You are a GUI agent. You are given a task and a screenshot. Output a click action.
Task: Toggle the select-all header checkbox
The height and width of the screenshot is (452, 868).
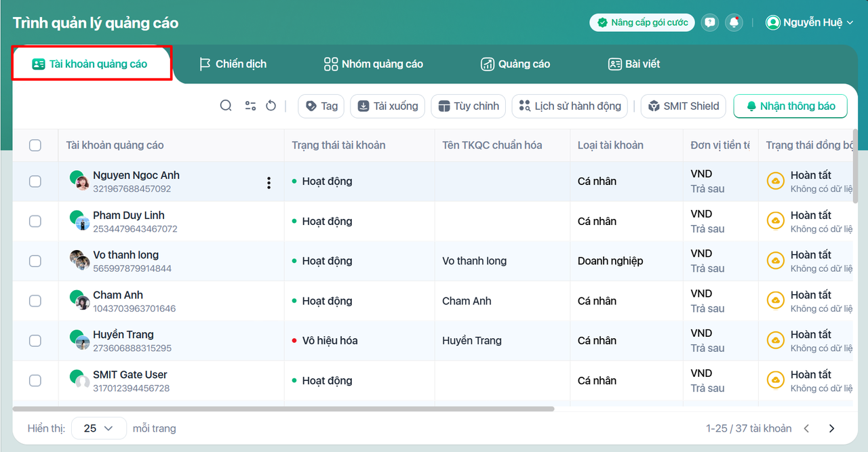35,145
